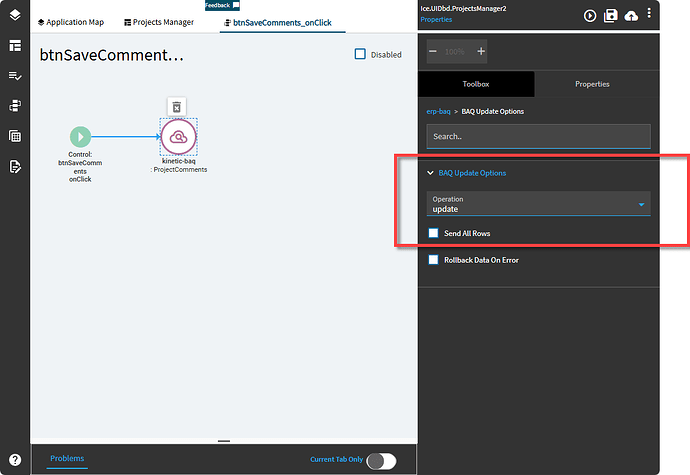690x475 pixels.
Task: Click the 100% zoom value
Action: coord(455,52)
